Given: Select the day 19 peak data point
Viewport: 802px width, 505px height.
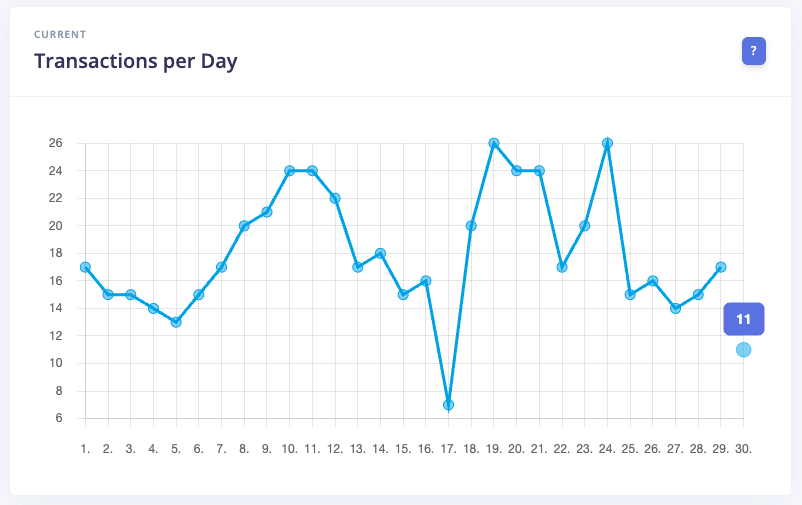Looking at the screenshot, I should [x=494, y=143].
